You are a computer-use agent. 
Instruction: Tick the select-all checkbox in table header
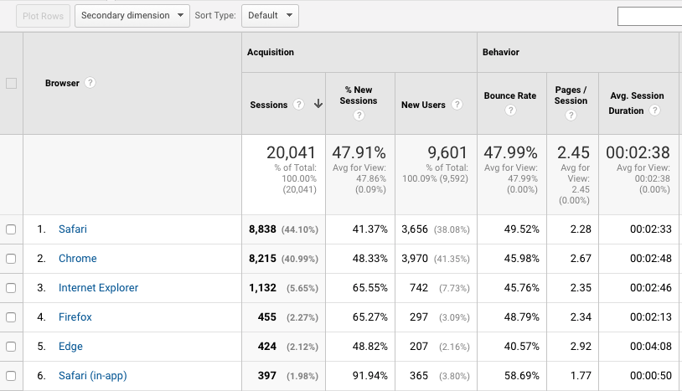pyautogui.click(x=11, y=83)
